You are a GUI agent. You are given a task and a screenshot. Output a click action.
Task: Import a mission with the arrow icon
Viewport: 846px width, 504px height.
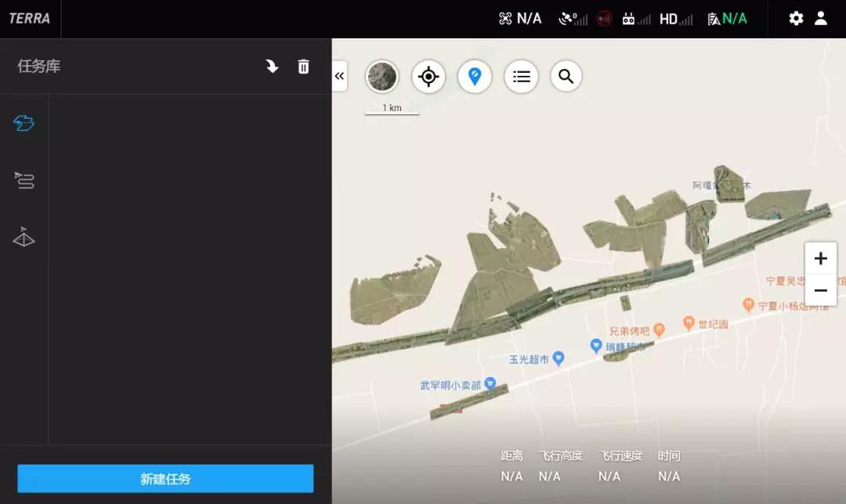click(272, 67)
